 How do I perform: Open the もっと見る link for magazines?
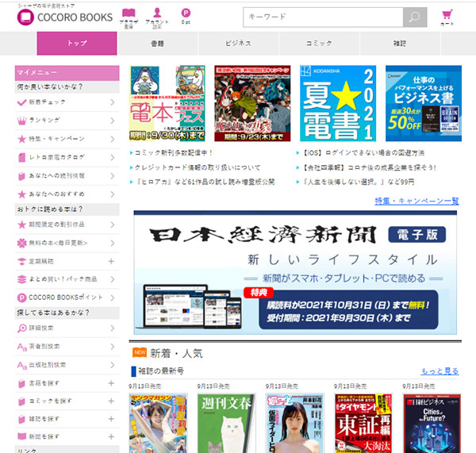coord(440,371)
